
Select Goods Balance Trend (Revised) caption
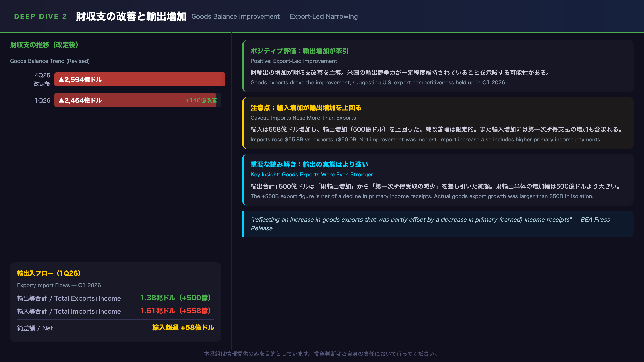[x=50, y=61]
